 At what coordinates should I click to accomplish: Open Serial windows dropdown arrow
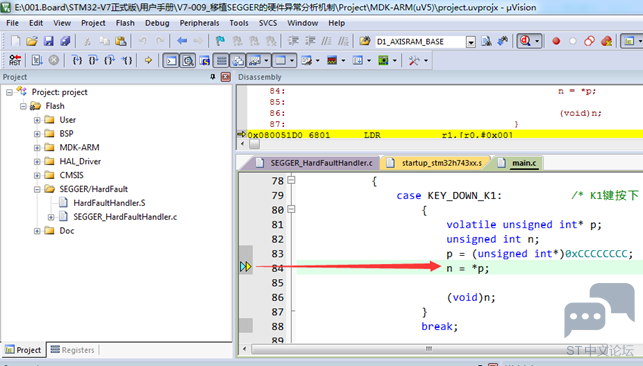point(317,61)
